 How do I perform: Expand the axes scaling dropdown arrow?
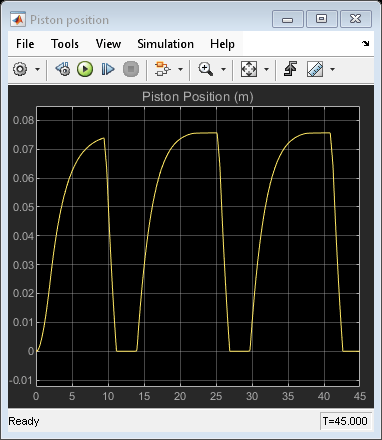tap(266, 70)
